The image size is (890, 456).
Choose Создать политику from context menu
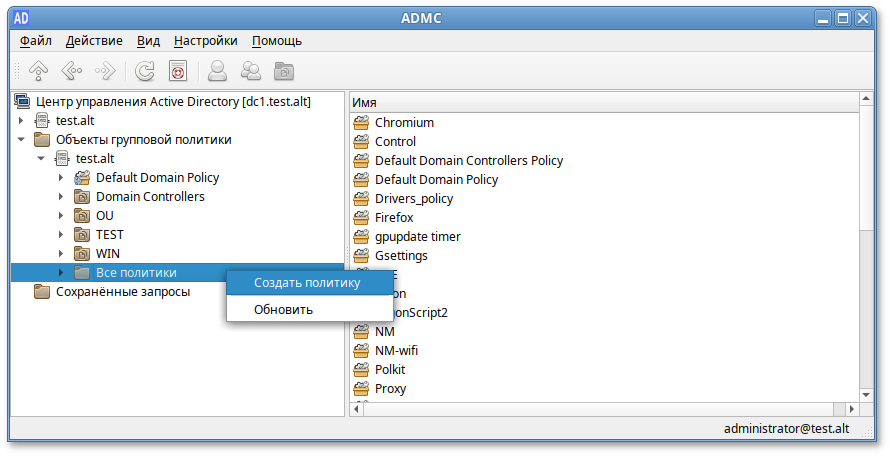pyautogui.click(x=307, y=283)
